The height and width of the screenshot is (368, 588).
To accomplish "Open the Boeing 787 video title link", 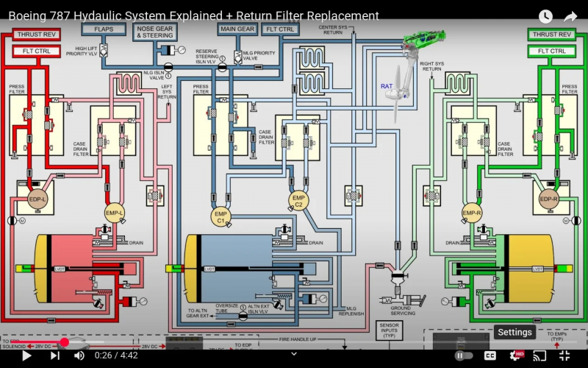I will coord(193,16).
